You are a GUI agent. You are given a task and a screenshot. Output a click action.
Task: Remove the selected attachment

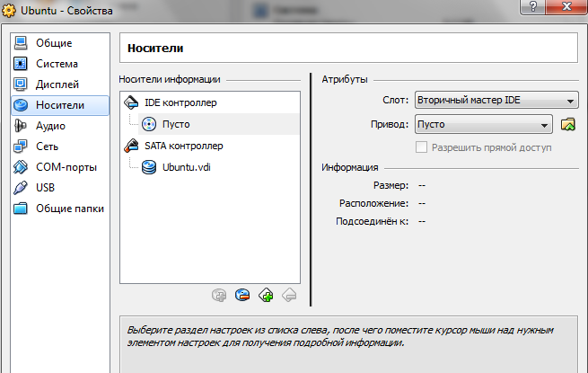click(x=242, y=295)
